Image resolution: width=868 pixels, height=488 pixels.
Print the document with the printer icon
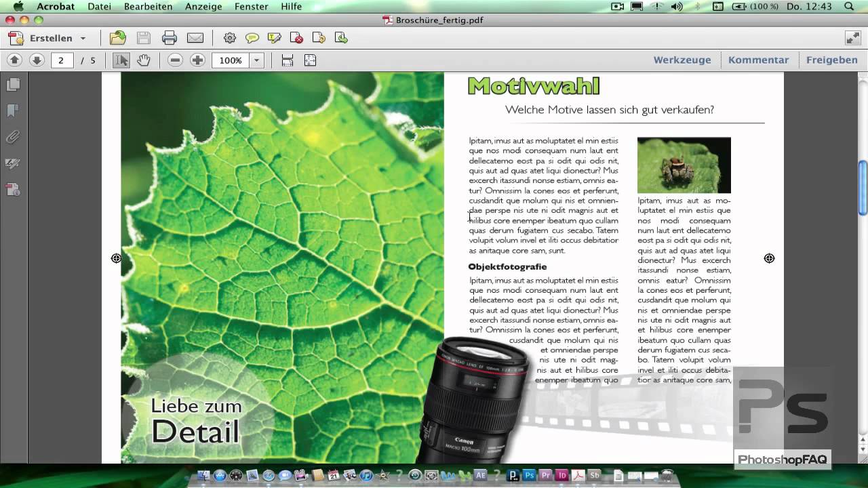coord(170,38)
